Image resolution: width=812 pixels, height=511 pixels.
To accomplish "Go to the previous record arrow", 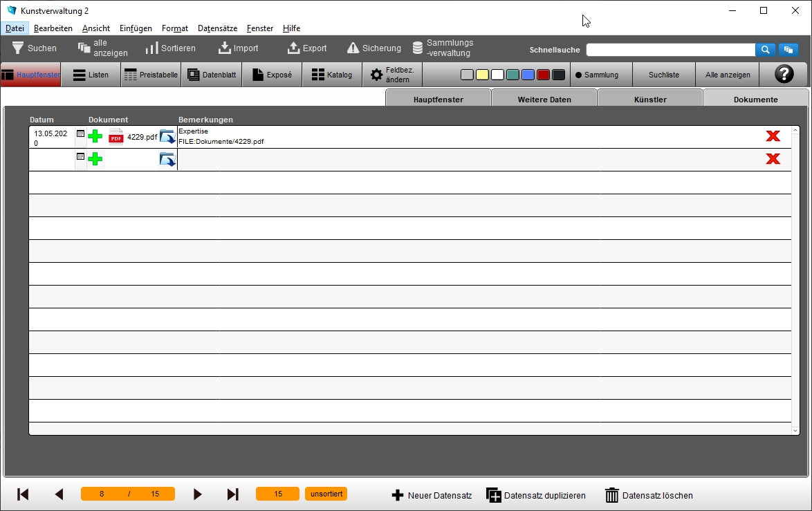I will [59, 494].
